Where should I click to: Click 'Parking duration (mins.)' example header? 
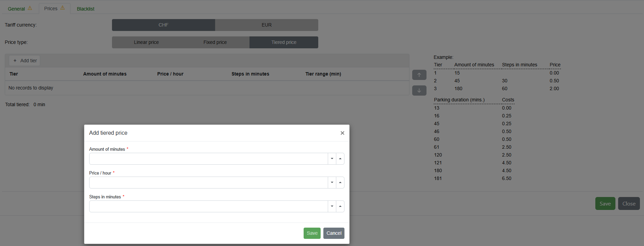pos(459,100)
